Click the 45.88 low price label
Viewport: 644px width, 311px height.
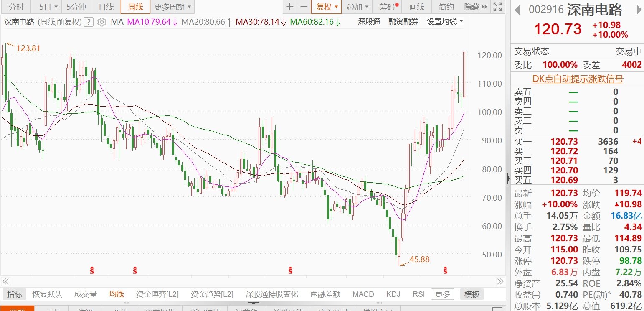click(x=420, y=260)
